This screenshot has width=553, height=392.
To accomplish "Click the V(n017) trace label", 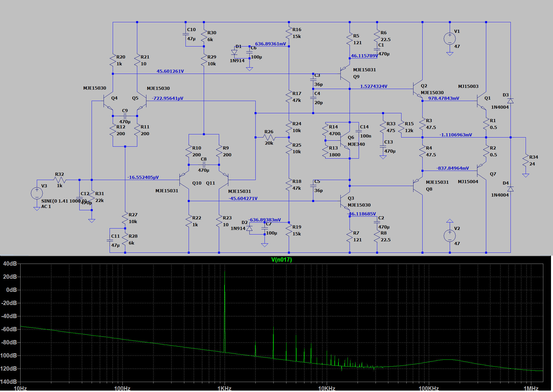I will 281,260.
